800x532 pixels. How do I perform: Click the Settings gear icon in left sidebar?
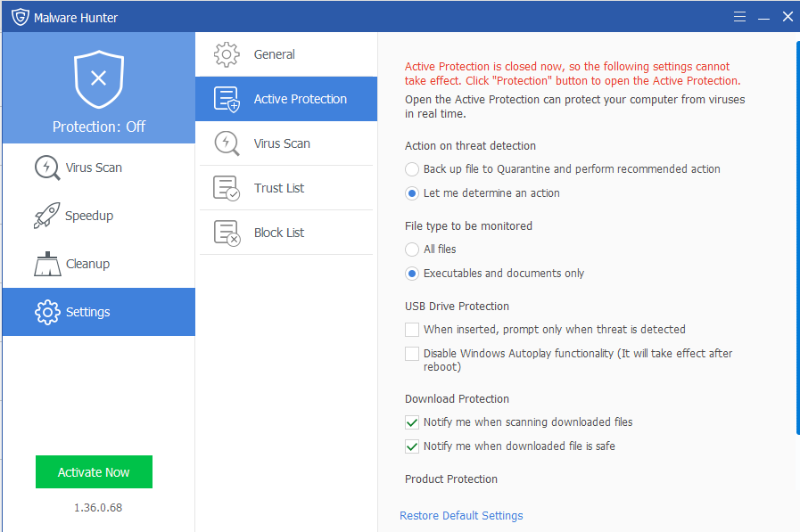click(x=47, y=312)
